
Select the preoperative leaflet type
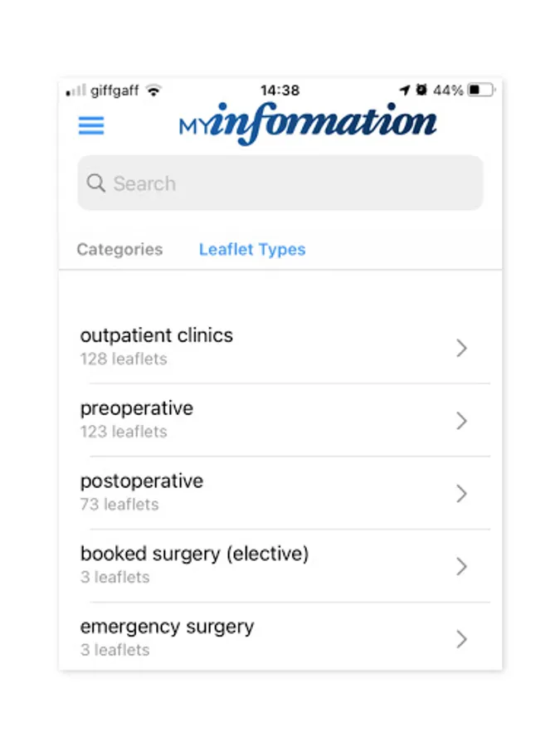pos(138,418)
